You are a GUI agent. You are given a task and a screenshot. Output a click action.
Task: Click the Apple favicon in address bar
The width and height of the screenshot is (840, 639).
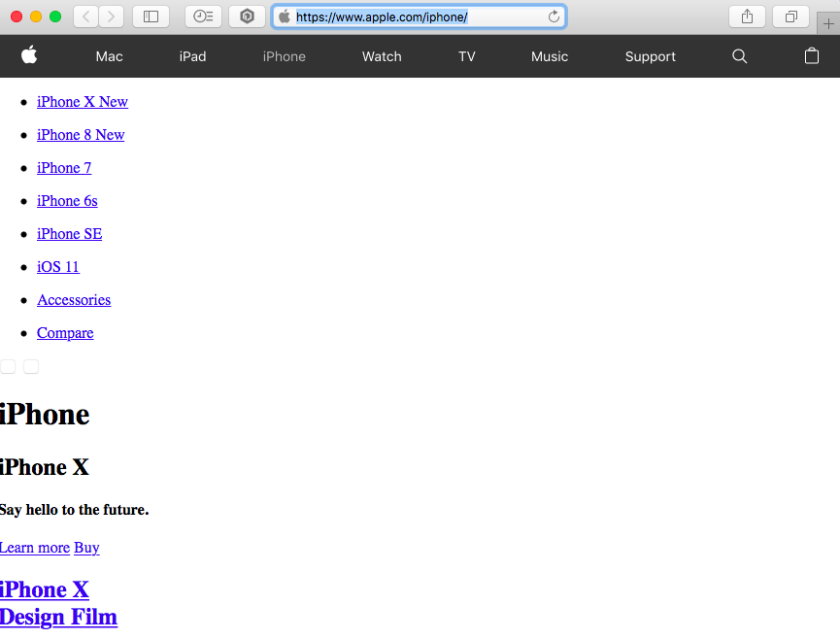point(285,17)
